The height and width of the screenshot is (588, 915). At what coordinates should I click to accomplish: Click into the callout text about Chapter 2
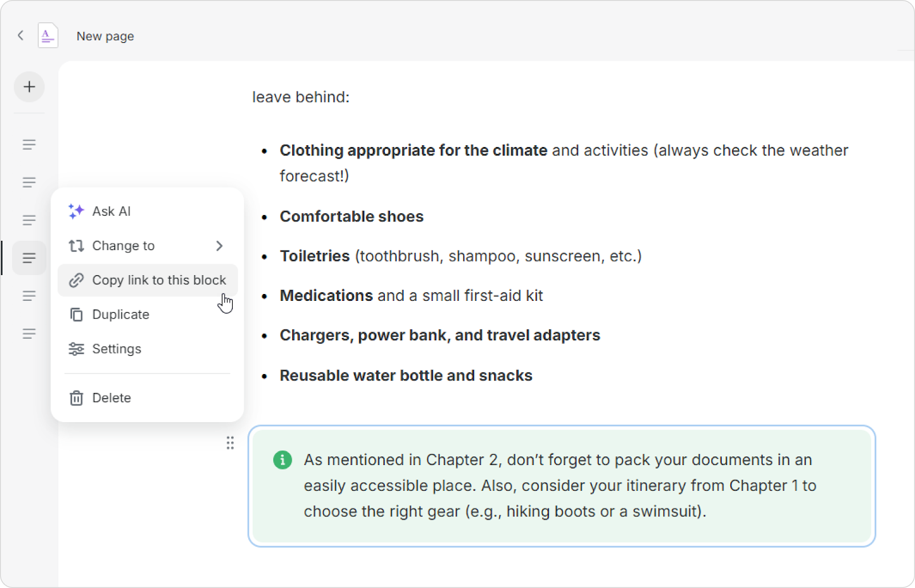[x=559, y=486]
